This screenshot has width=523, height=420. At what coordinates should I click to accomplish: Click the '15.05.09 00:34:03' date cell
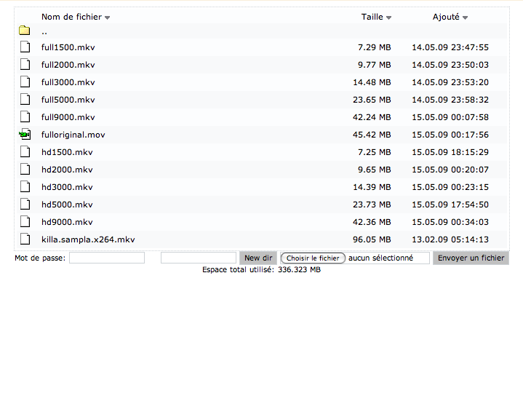click(450, 222)
